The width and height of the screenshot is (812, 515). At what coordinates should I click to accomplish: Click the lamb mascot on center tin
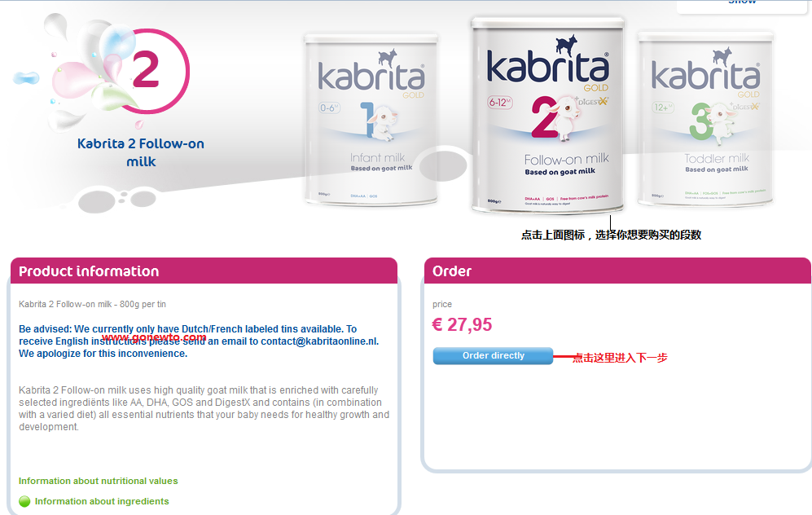pos(564,118)
